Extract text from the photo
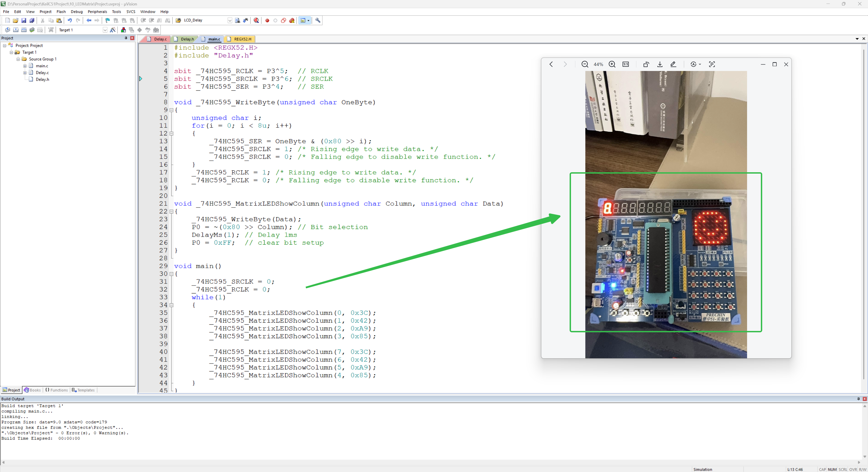The height and width of the screenshot is (472, 868). tap(712, 64)
